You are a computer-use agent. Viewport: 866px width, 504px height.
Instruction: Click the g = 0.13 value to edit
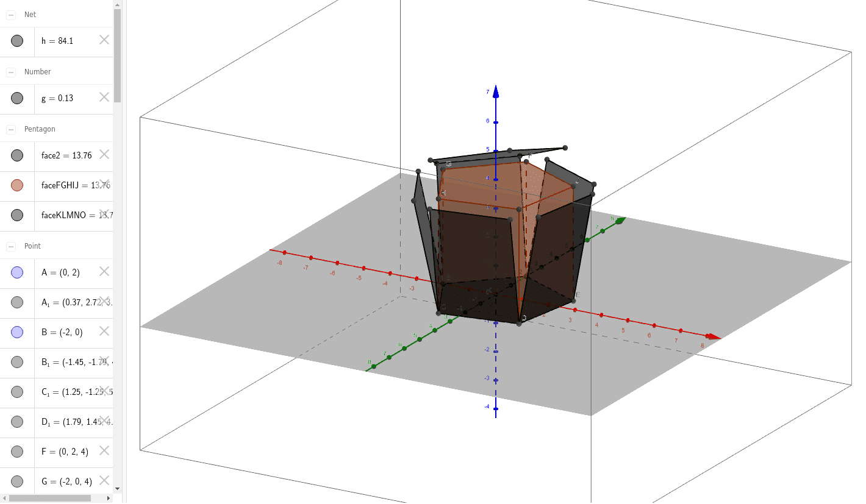[58, 97]
